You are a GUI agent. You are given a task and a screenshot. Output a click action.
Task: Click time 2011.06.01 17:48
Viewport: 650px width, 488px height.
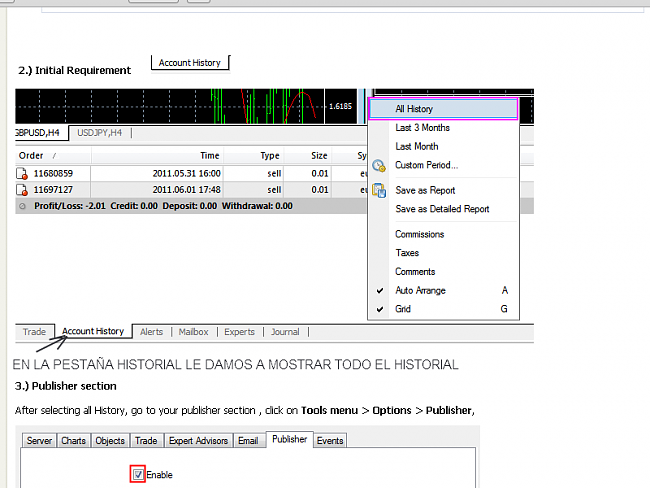tap(187, 190)
